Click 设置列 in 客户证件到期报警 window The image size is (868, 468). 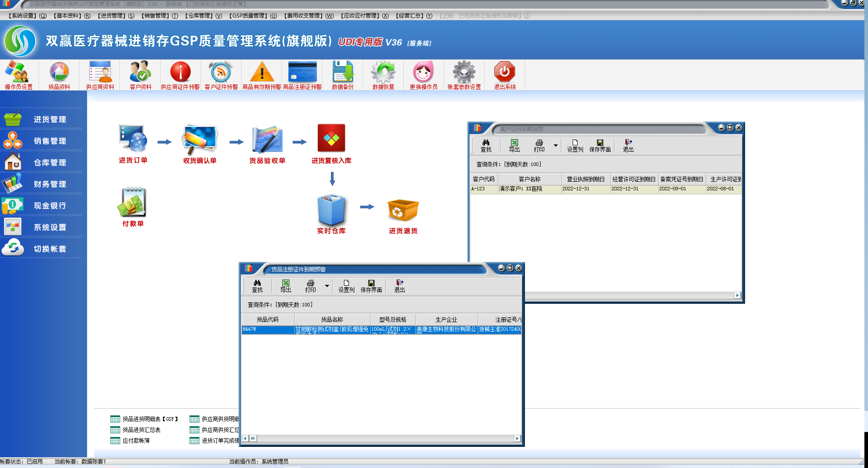[x=575, y=146]
